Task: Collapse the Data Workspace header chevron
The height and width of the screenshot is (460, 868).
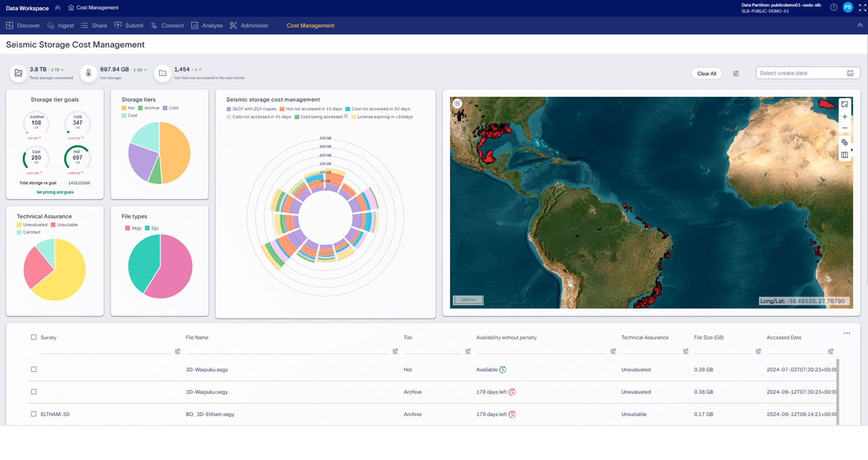Action: [58, 8]
